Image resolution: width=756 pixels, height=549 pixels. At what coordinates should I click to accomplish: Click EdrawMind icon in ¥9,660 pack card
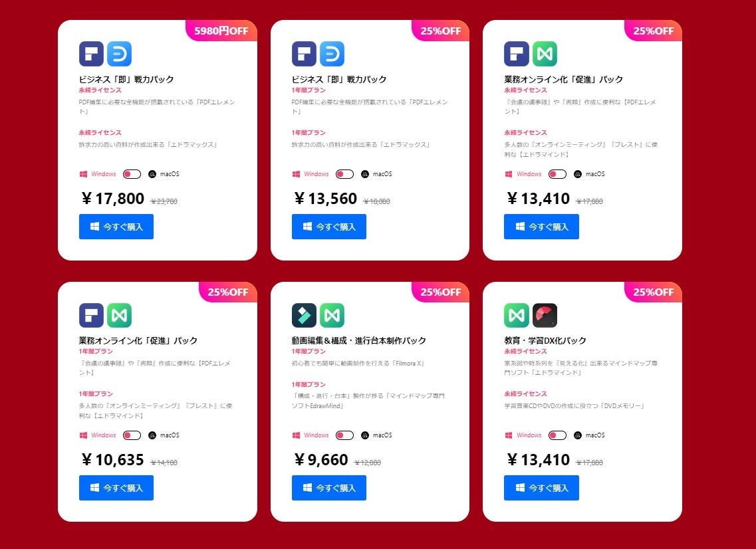(332, 315)
